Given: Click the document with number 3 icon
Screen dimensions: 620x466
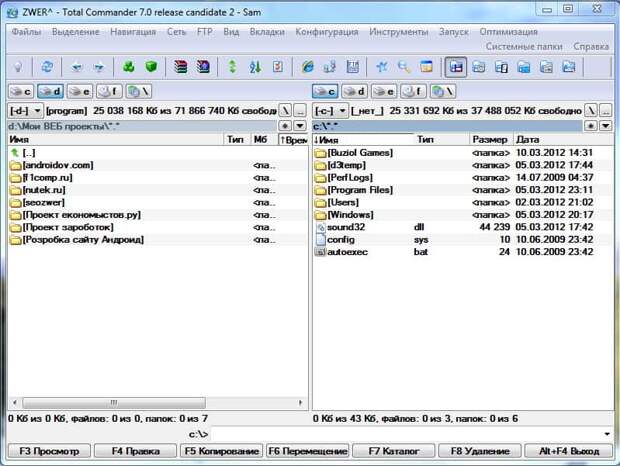Looking at the screenshot, I should pyautogui.click(x=278, y=67).
